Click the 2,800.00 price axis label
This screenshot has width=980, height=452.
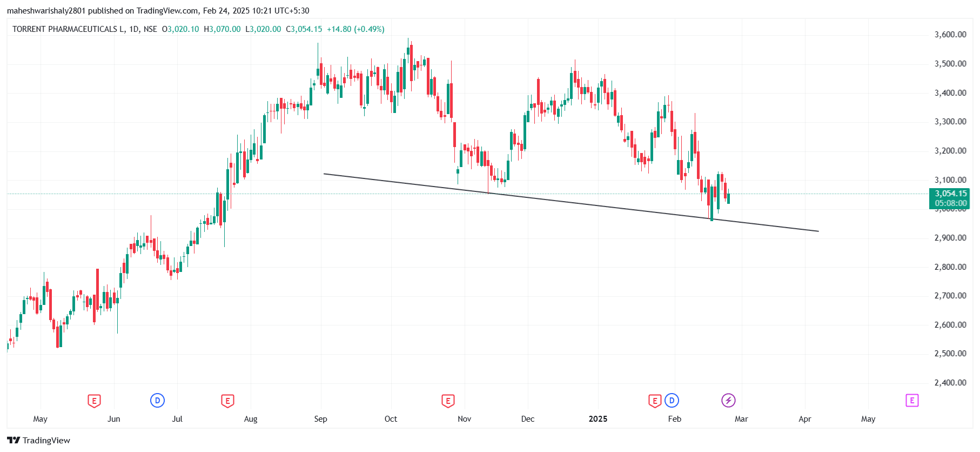950,267
